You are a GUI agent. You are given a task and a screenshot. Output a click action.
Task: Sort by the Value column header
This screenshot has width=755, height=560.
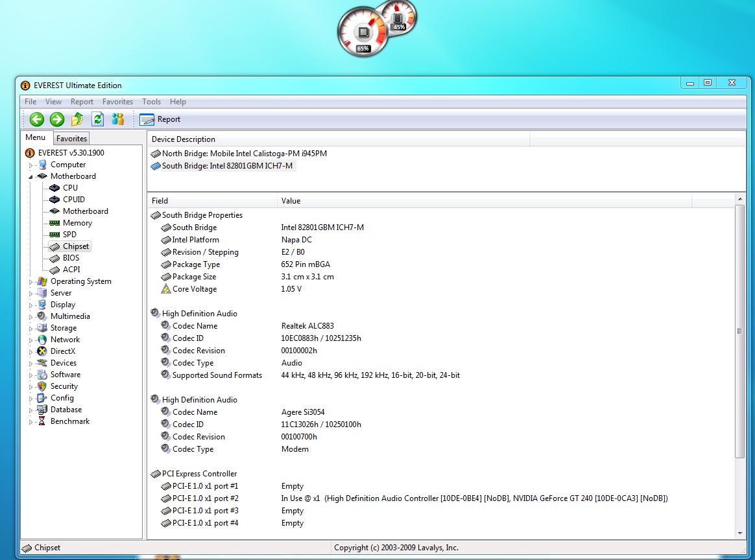(485, 201)
